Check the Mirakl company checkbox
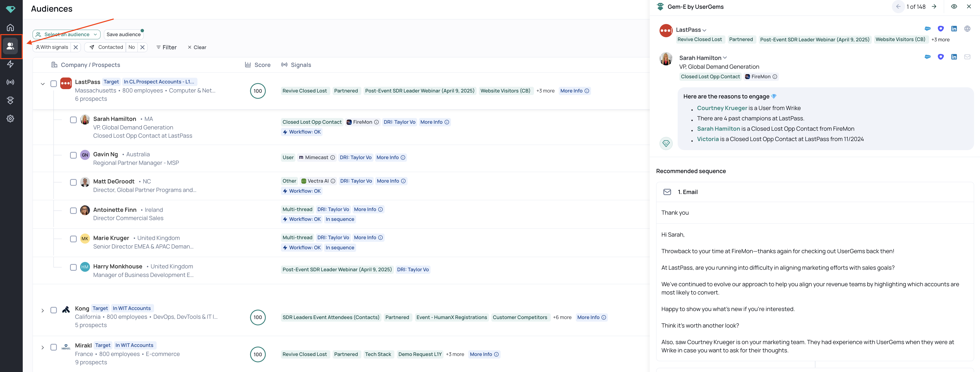Screen dimensions: 980x372 pos(54,347)
